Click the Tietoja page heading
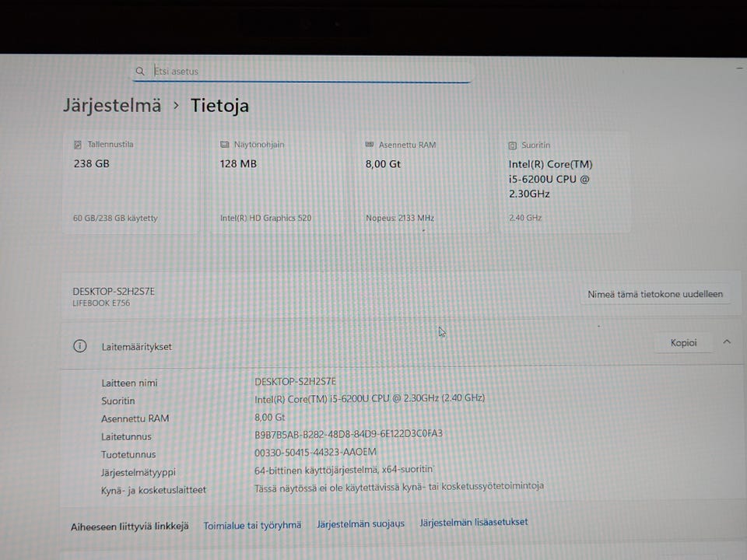 click(x=219, y=106)
